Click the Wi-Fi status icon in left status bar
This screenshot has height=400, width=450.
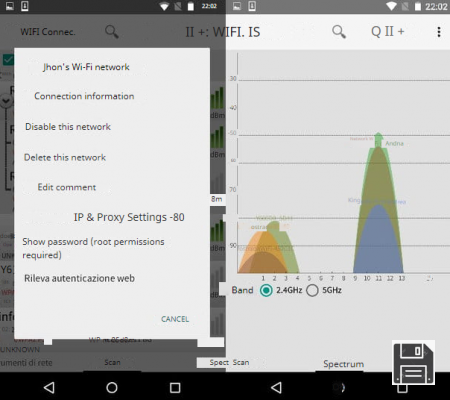[164, 6]
